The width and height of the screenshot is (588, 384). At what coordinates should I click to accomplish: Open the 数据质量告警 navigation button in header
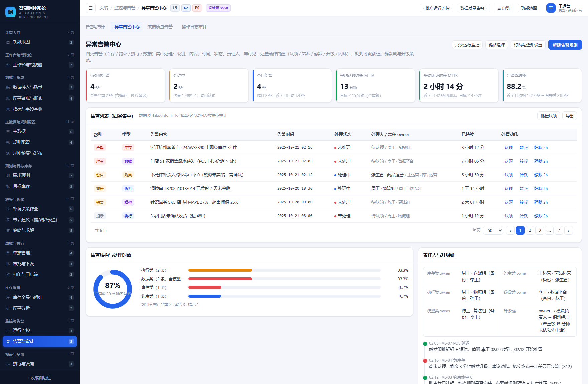tap(473, 8)
